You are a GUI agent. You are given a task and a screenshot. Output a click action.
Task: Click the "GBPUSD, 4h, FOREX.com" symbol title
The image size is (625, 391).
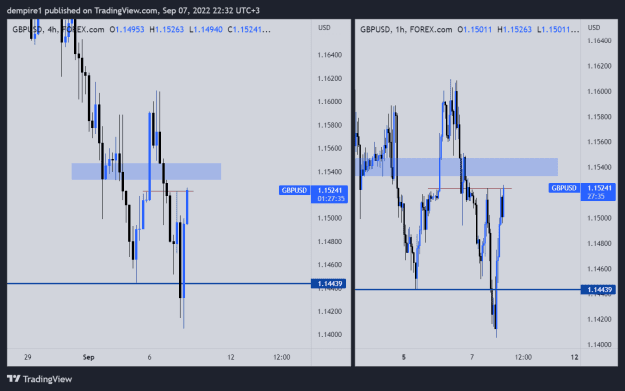point(58,29)
